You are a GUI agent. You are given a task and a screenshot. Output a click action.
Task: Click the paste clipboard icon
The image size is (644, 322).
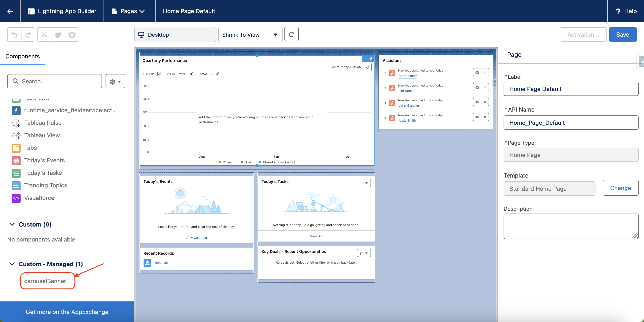click(x=72, y=34)
